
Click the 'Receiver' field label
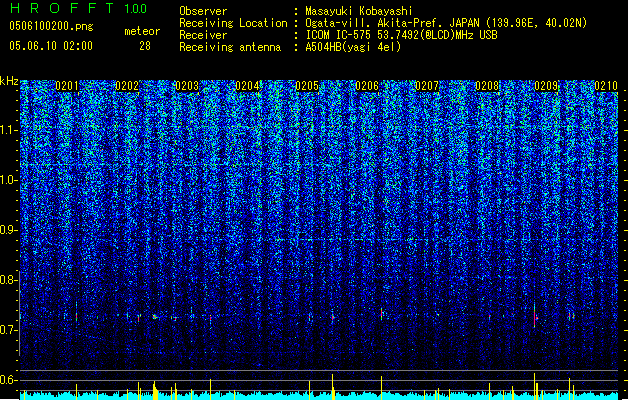point(203,35)
